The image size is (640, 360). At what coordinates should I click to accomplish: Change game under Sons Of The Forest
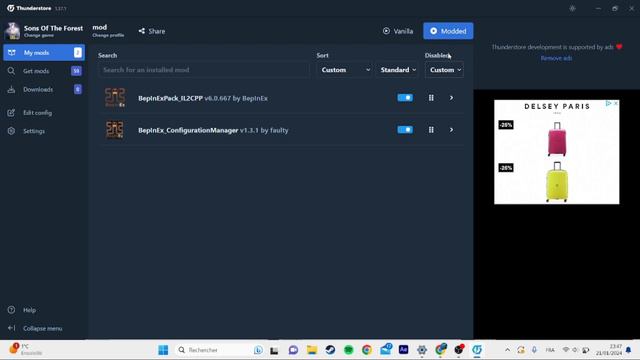(39, 36)
